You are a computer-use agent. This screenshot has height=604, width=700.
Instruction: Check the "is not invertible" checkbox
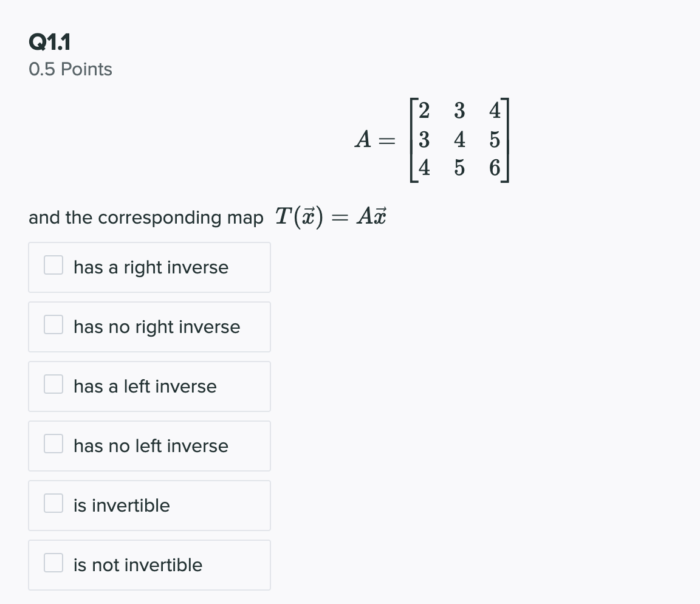point(53,563)
